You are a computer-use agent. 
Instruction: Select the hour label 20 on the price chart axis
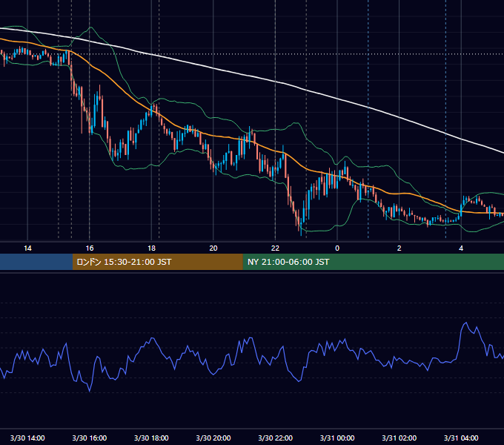click(x=213, y=248)
